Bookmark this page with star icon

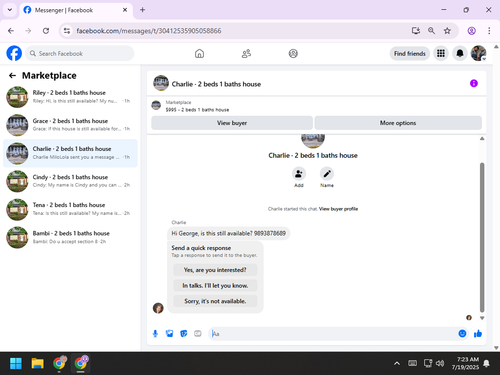pyautogui.click(x=447, y=31)
